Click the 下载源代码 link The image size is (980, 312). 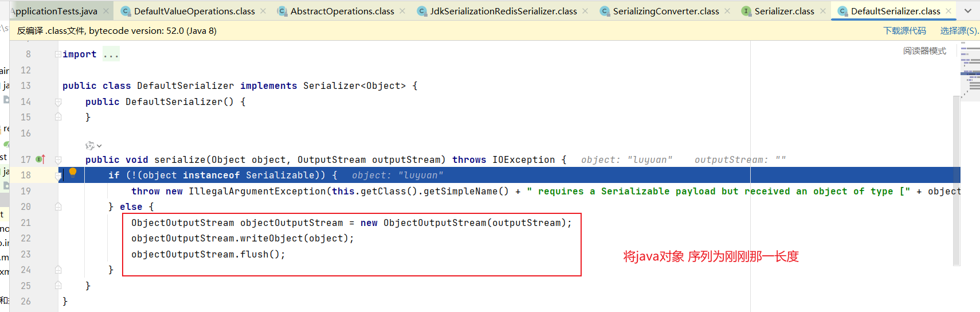(904, 31)
